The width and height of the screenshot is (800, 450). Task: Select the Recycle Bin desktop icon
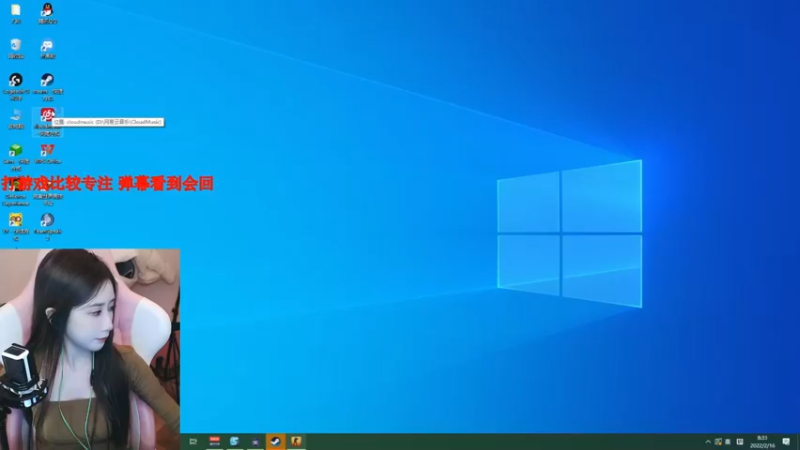coord(16,45)
